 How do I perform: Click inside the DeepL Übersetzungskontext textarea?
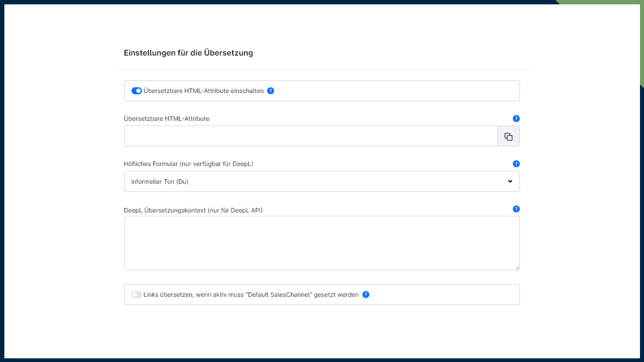pyautogui.click(x=321, y=243)
